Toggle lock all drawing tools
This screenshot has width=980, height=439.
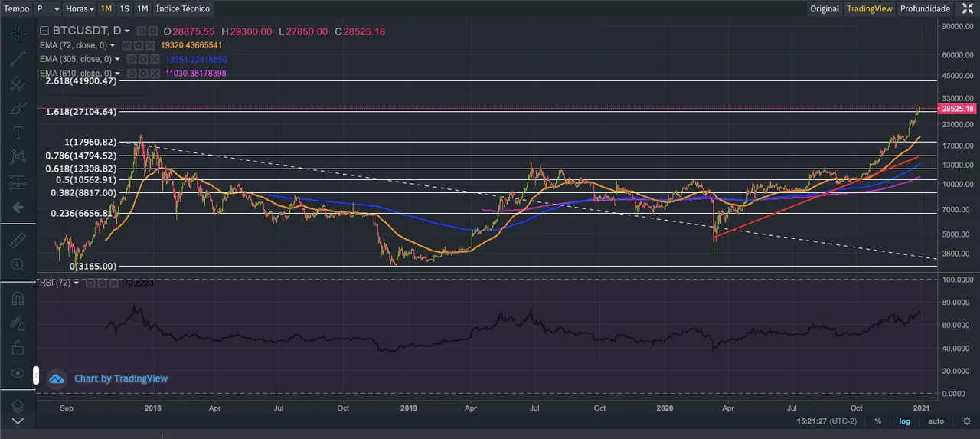click(x=18, y=349)
